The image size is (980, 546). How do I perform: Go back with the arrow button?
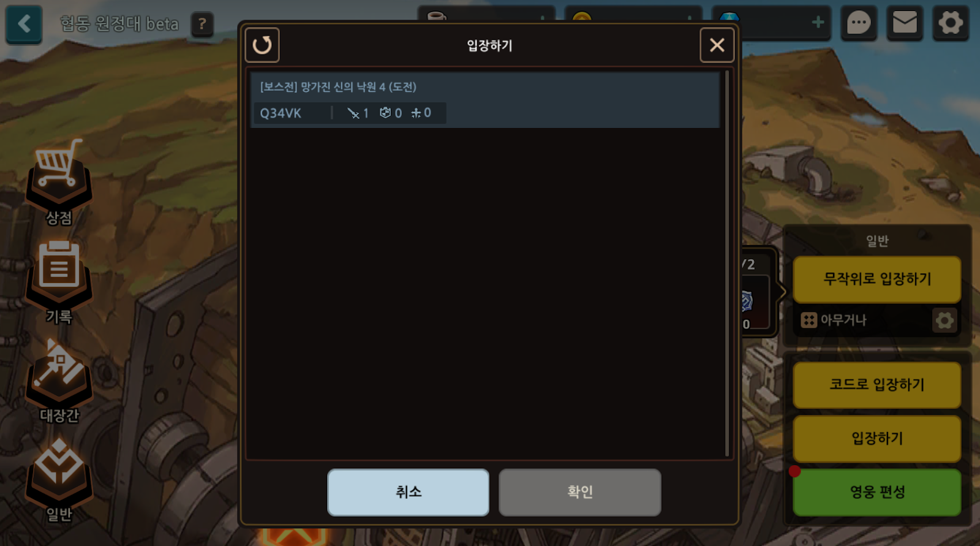click(24, 25)
